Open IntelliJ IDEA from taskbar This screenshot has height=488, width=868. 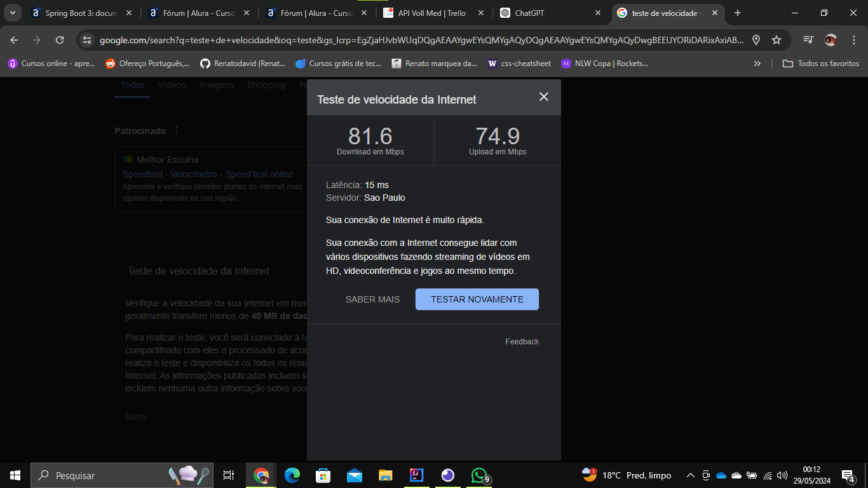point(416,475)
